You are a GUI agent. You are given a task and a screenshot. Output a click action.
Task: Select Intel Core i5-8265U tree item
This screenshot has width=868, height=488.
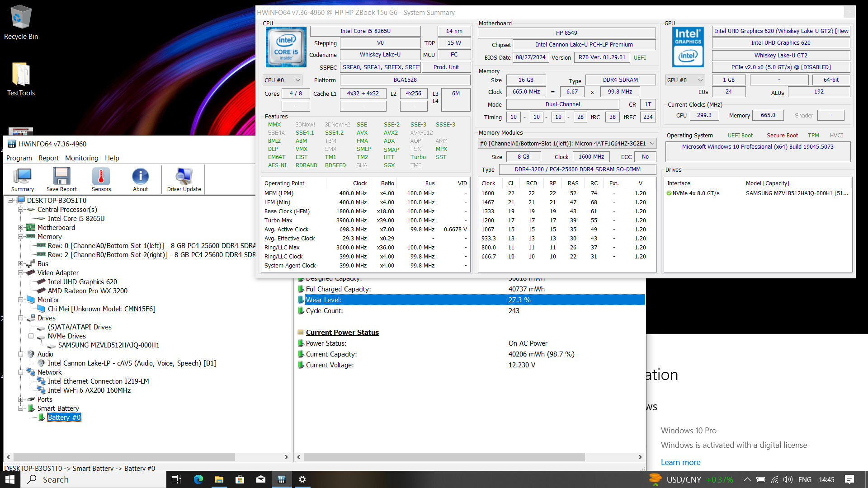pyautogui.click(x=76, y=219)
